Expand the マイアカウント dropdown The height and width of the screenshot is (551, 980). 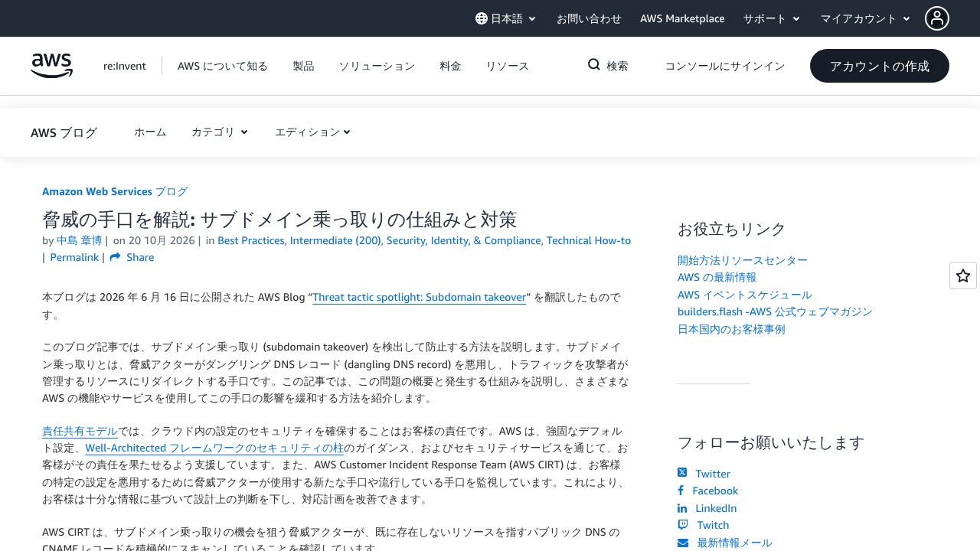pyautogui.click(x=865, y=18)
